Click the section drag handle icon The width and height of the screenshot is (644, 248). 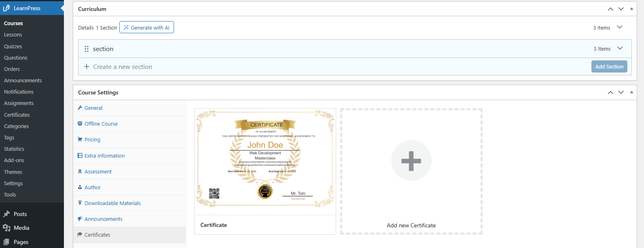[87, 49]
